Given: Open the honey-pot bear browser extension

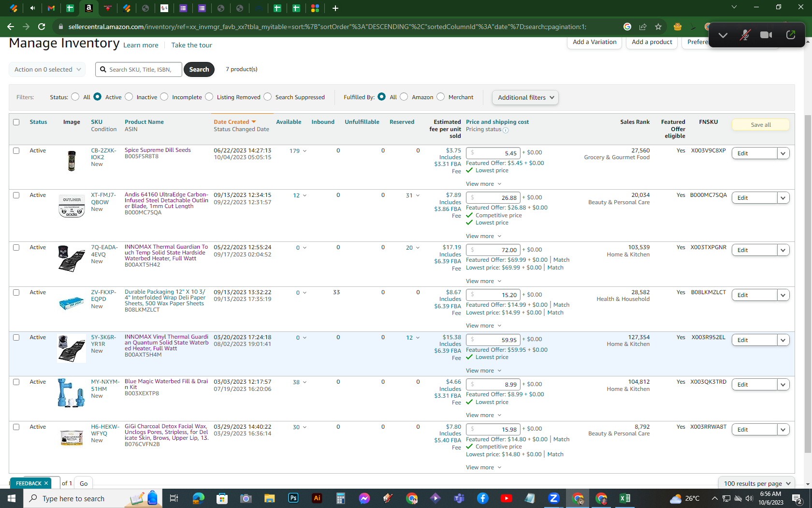Looking at the screenshot, I should tap(677, 27).
